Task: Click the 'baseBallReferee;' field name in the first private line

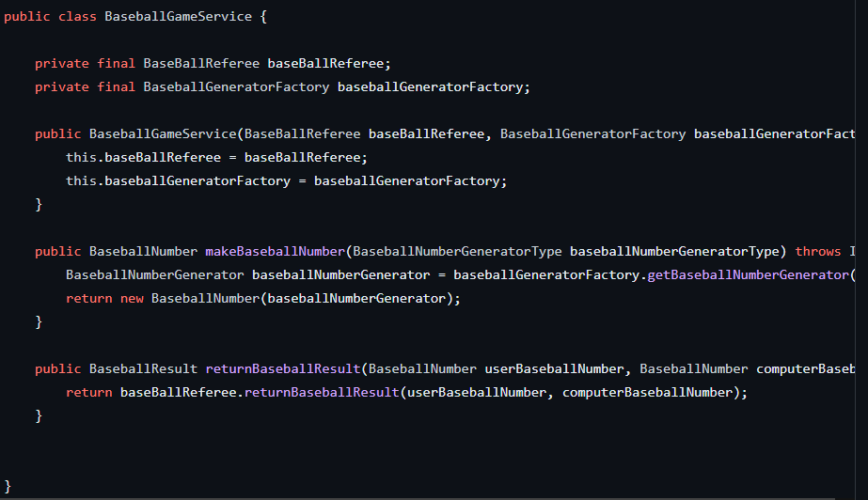Action: tap(329, 64)
